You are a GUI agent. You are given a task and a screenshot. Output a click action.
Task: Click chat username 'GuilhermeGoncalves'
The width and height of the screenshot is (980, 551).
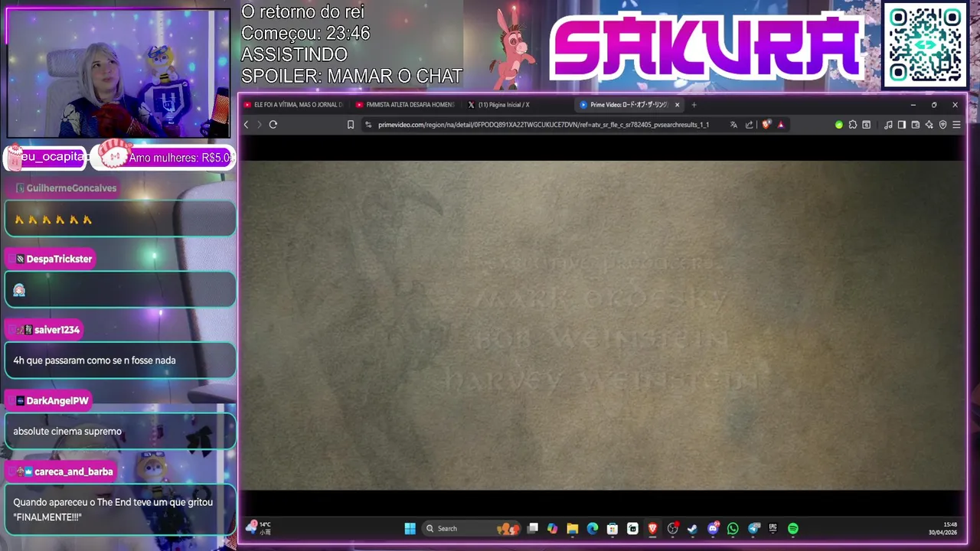tap(71, 188)
